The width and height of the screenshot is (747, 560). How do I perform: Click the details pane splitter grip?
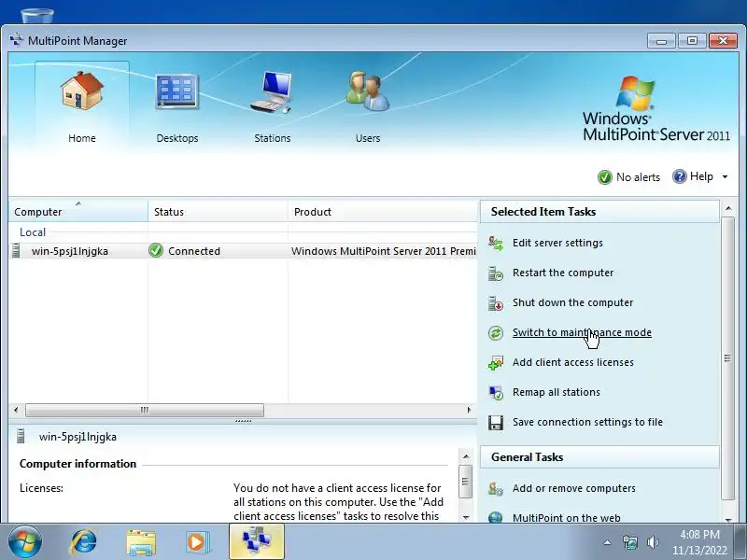point(243,421)
